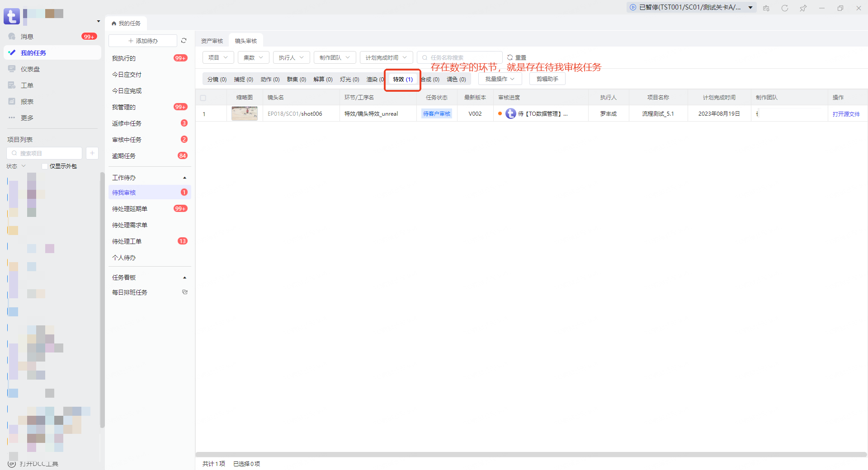Click the 工单 work order icon
Viewport: 868px width, 470px height.
point(12,85)
